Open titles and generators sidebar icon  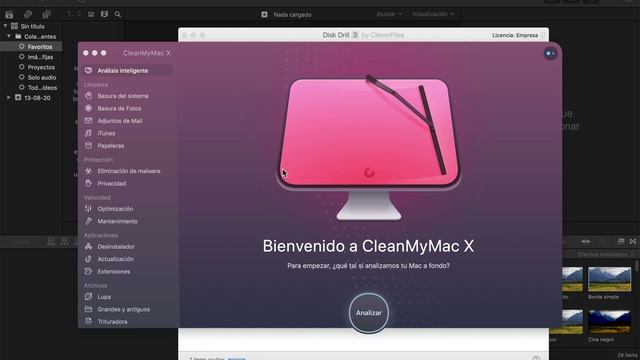[x=46, y=14]
